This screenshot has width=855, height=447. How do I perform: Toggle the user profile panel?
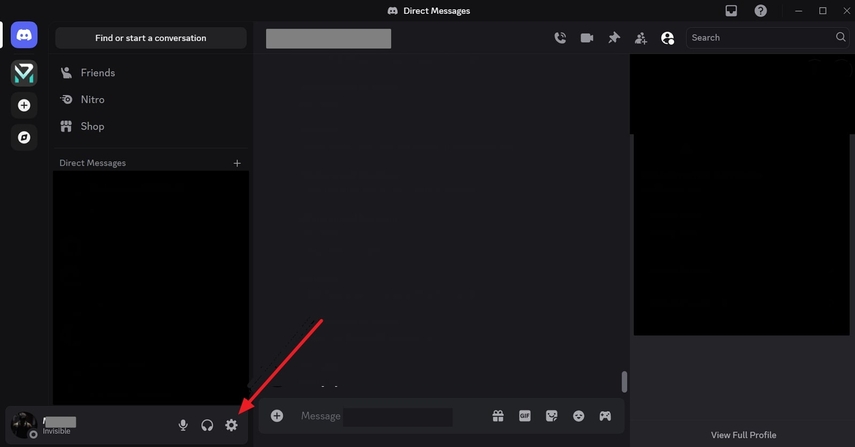pyautogui.click(x=667, y=38)
